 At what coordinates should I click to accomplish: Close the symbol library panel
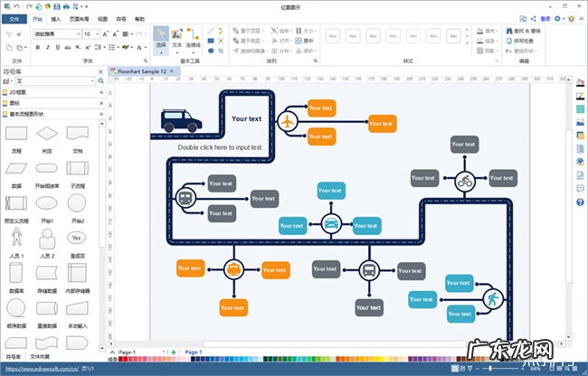click(x=101, y=70)
